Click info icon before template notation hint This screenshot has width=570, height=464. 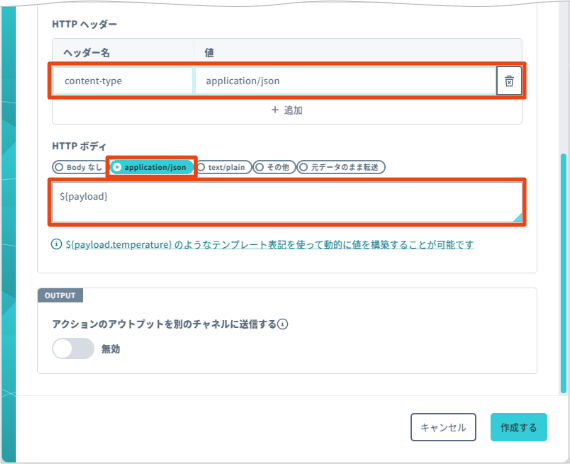coord(56,244)
